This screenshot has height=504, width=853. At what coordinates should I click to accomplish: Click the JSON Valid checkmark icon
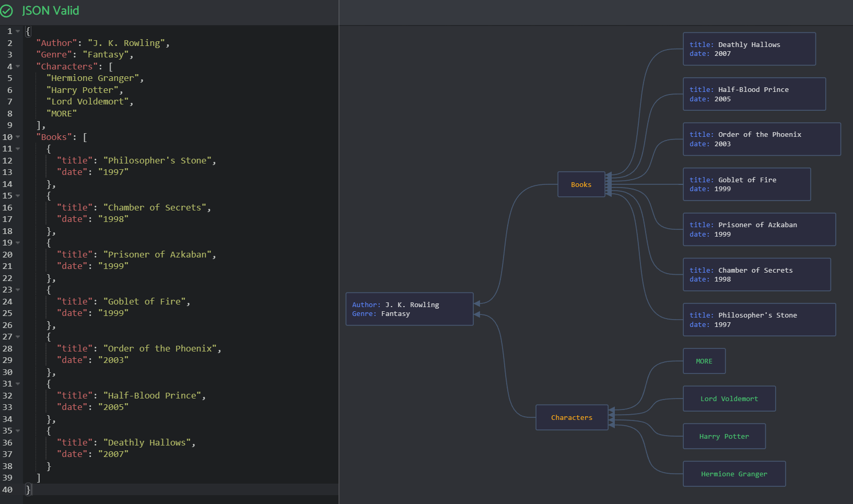click(7, 11)
